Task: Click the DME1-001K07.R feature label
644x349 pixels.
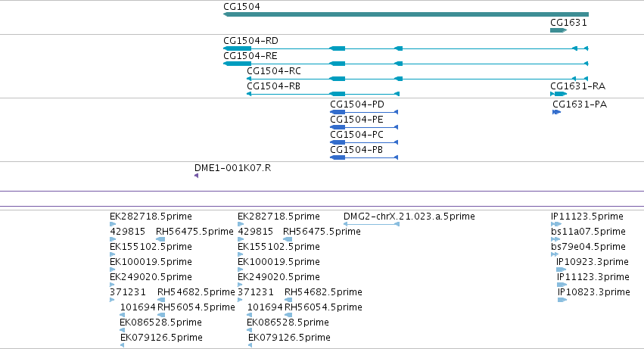Action: (x=233, y=168)
